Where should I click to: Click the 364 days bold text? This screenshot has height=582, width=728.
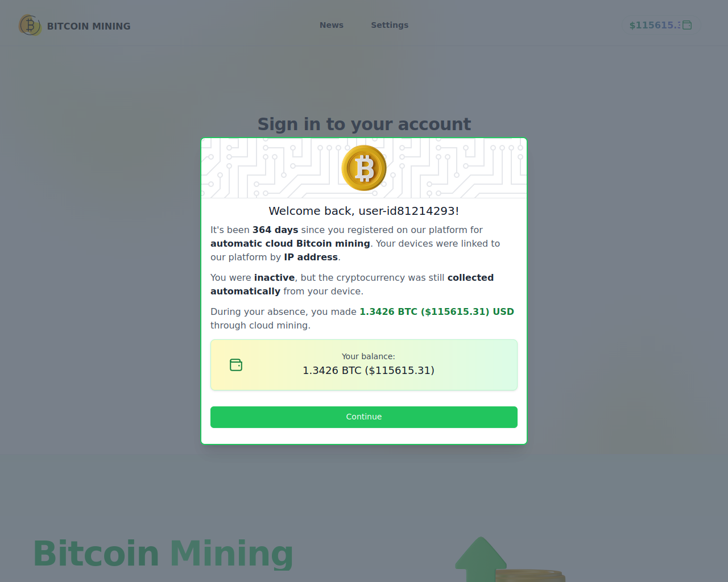click(x=275, y=230)
